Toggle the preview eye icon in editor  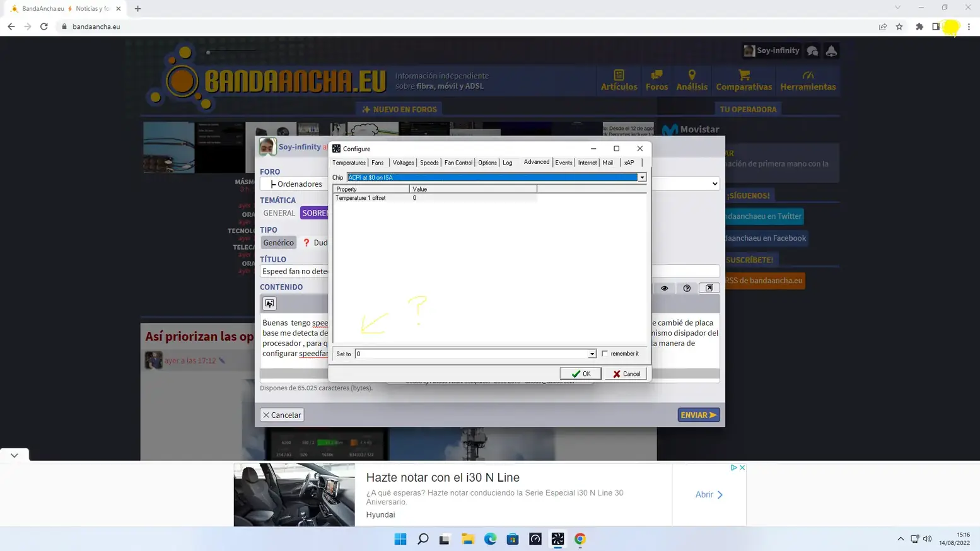[x=664, y=288]
